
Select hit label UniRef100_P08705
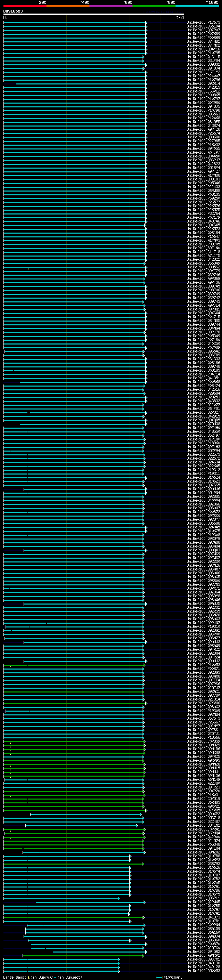tap(203, 244)
